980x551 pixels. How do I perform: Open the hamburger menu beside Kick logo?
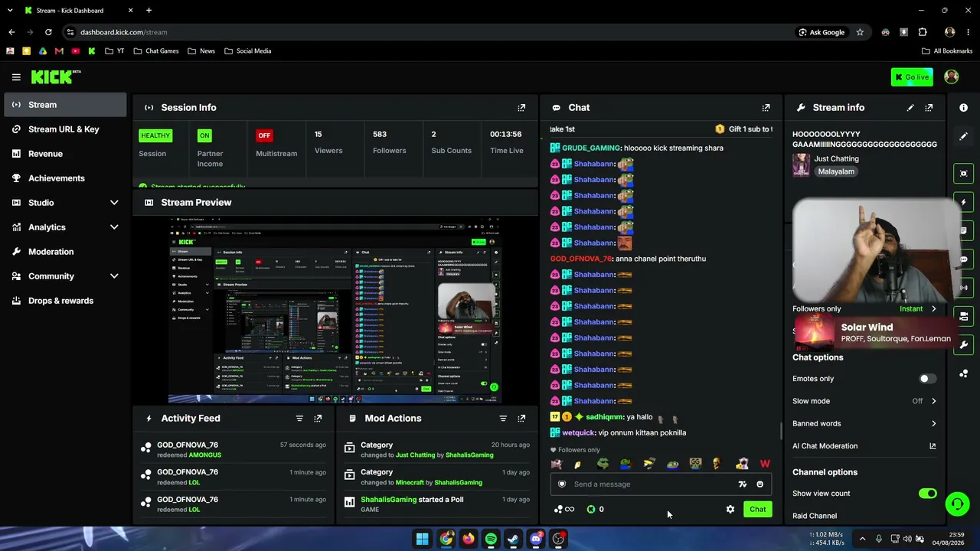[x=16, y=77]
